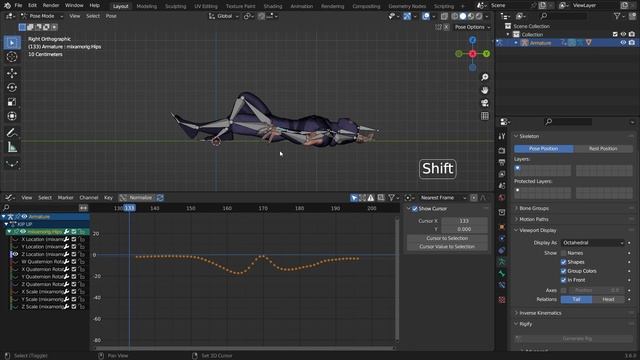The image size is (640, 360).
Task: Expand the Motion Paths panel
Action: pyautogui.click(x=534, y=219)
